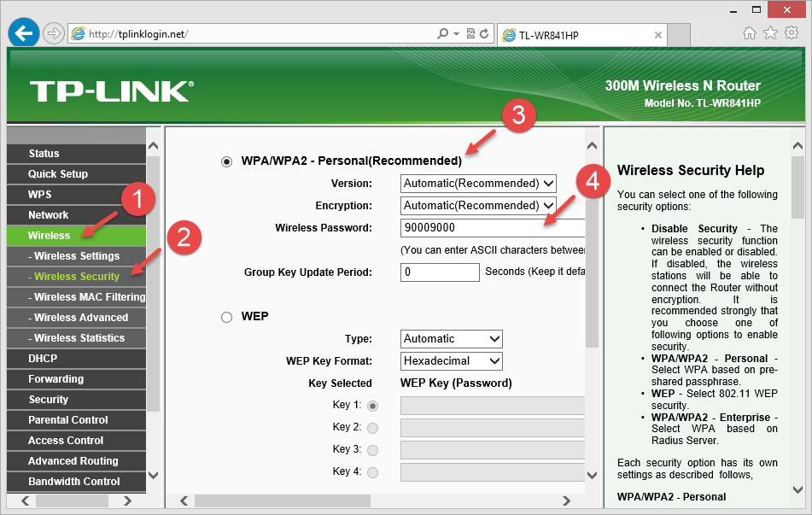Click the Wireless Security Help heading

click(690, 171)
